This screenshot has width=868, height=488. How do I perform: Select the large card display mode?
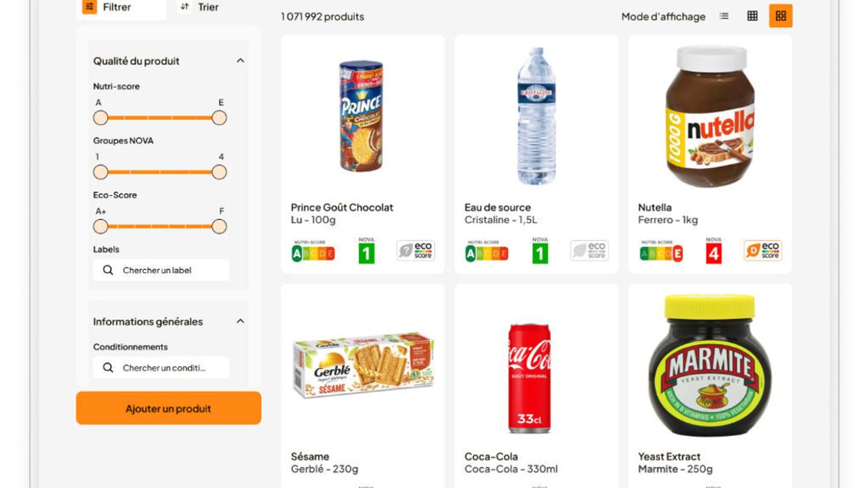pyautogui.click(x=781, y=16)
